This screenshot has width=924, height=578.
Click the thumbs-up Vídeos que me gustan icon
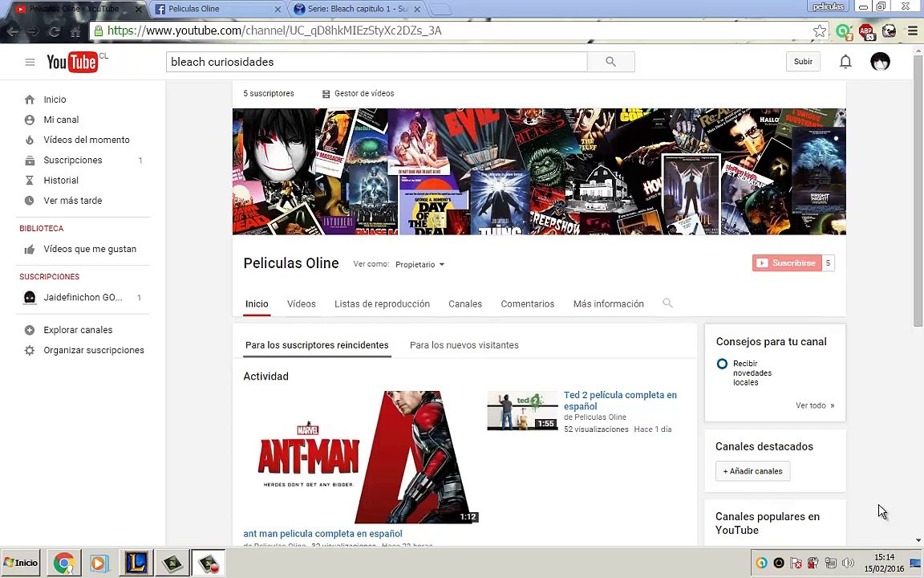tap(30, 250)
